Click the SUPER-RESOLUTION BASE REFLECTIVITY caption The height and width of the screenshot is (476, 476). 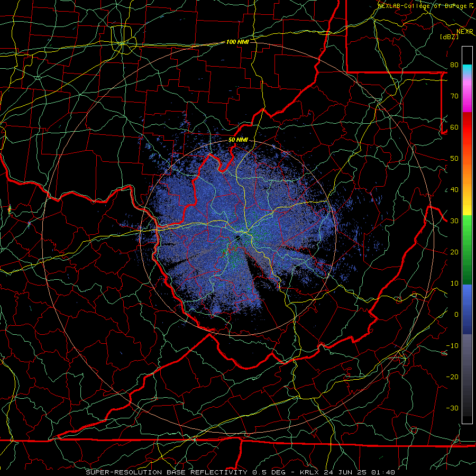167,472
